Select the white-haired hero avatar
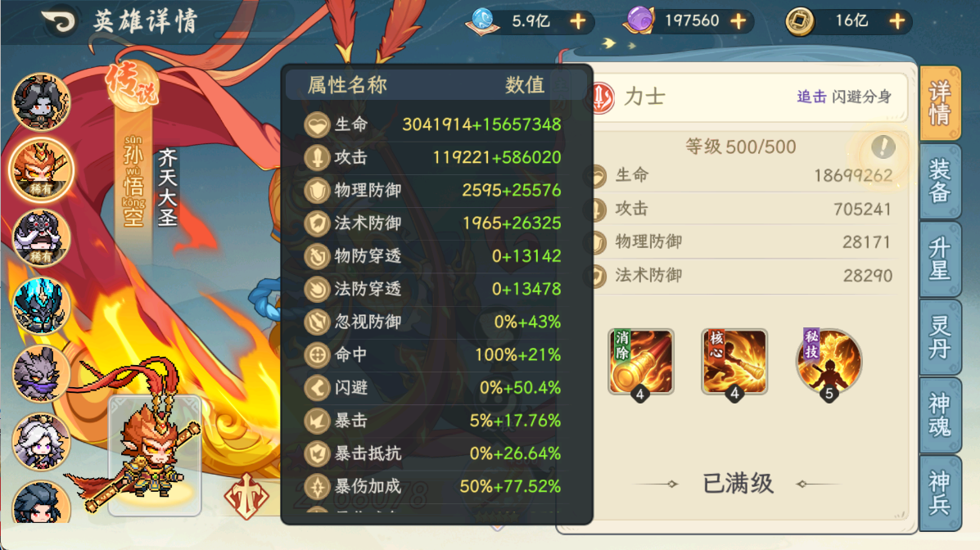 point(41,442)
